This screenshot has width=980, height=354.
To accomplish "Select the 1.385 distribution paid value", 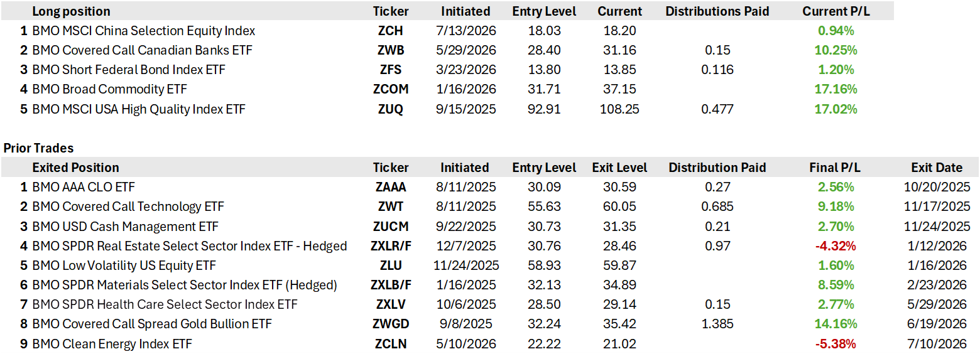I will [x=717, y=324].
